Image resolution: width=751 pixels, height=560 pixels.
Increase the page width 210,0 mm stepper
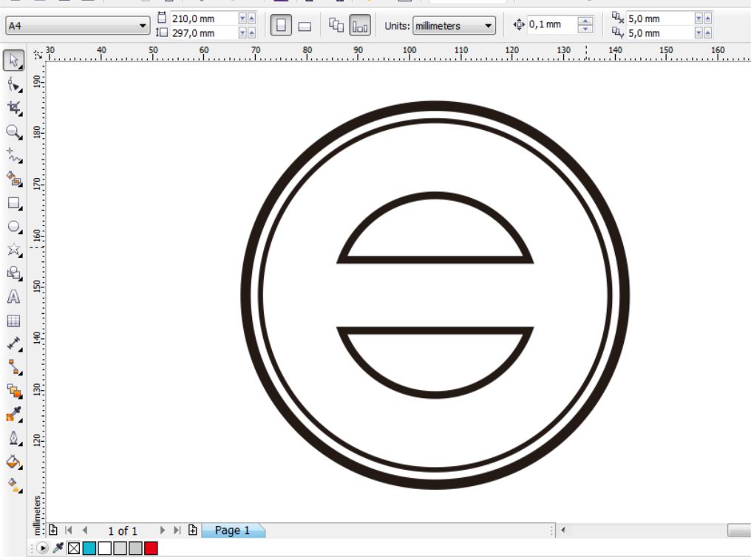[x=251, y=18]
